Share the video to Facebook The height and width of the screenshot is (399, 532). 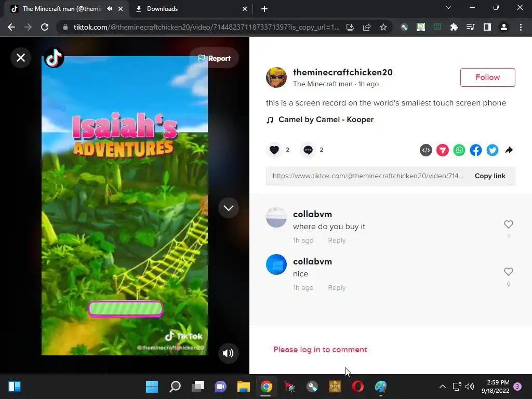476,150
